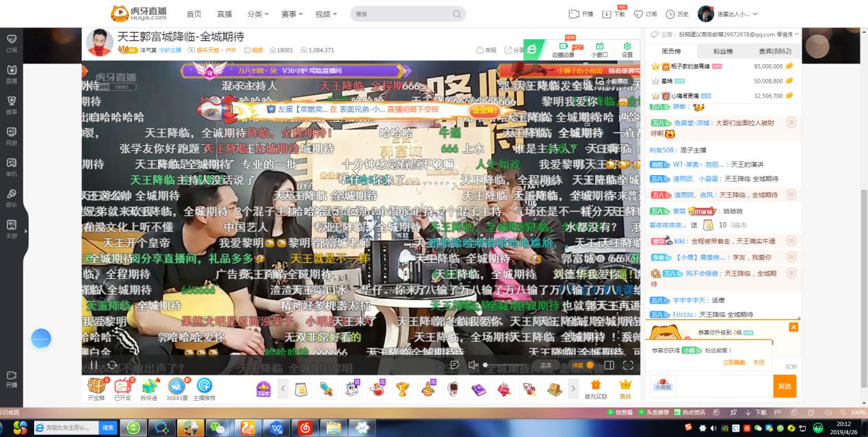This screenshot has height=437, width=868.
Task: Click the 拆快递 gift box icon
Action: pyautogui.click(x=149, y=389)
